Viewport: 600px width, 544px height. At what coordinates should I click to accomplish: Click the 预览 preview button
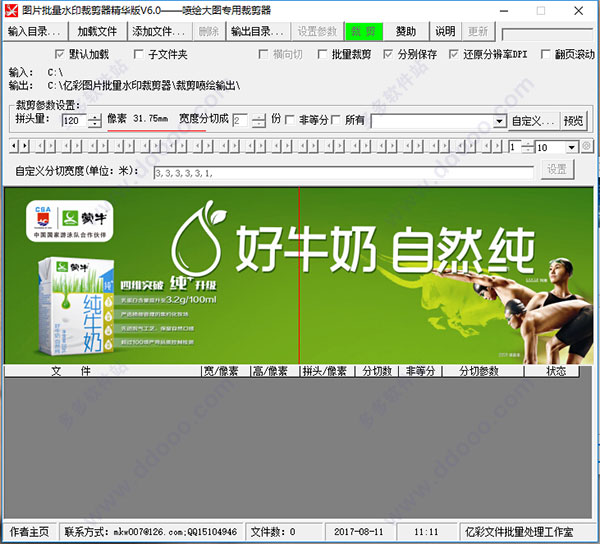(574, 121)
